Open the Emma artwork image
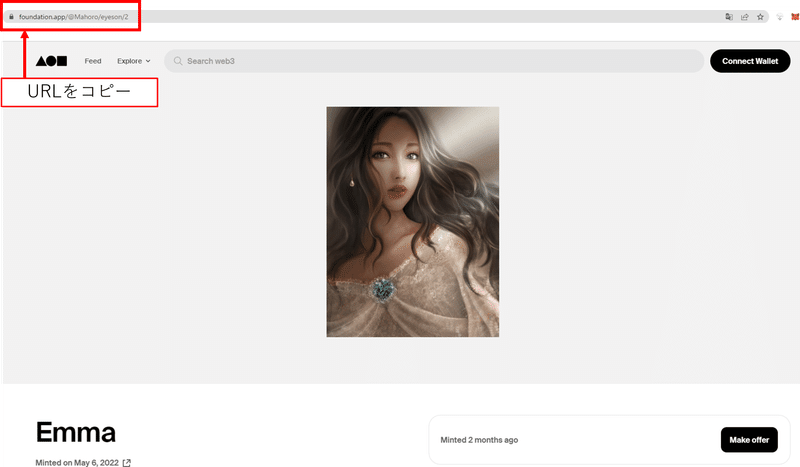 (413, 222)
